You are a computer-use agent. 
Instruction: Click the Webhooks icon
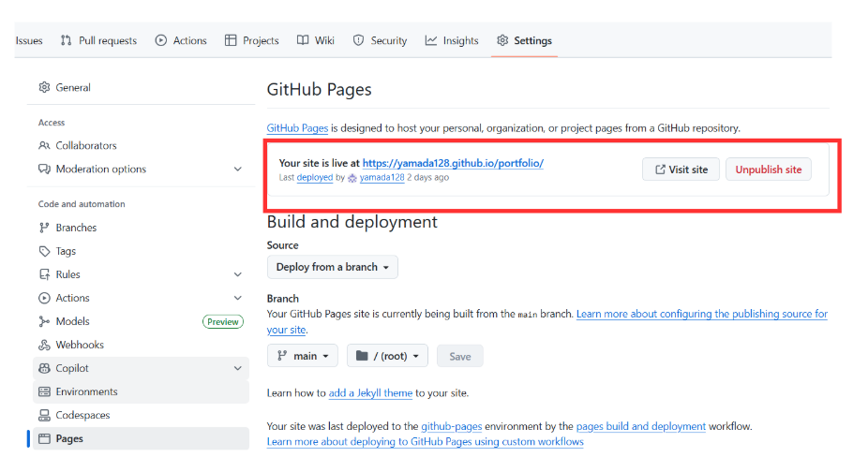coord(44,345)
